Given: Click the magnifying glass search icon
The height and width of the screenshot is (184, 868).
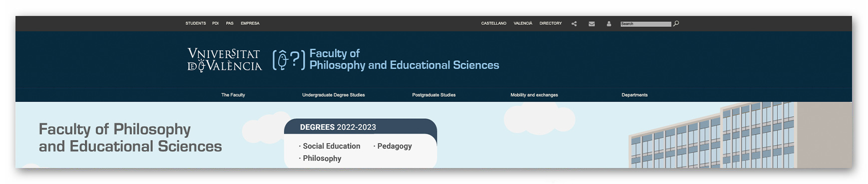Looking at the screenshot, I should (676, 23).
